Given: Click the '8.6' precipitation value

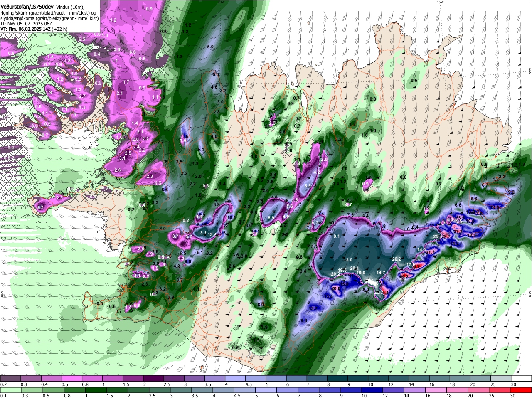Looking at the screenshot, I should coord(165,190).
